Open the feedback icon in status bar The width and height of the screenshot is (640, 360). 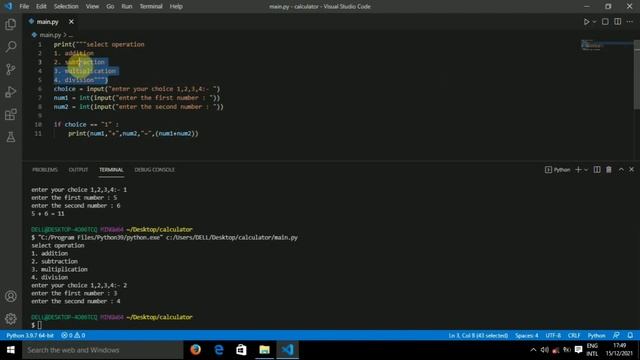point(616,336)
